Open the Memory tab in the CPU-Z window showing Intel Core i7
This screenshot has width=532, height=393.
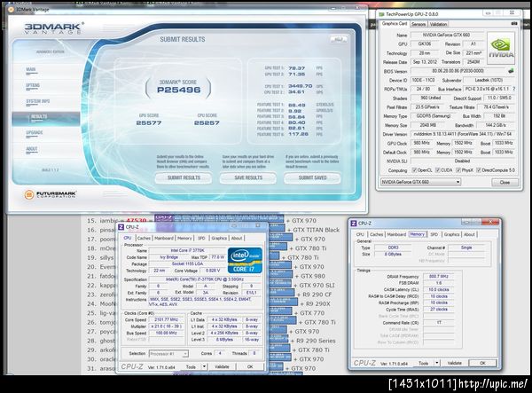[184, 239]
